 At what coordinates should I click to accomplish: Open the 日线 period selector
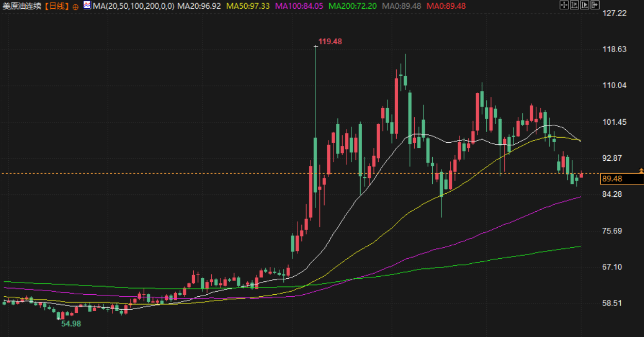click(56, 6)
